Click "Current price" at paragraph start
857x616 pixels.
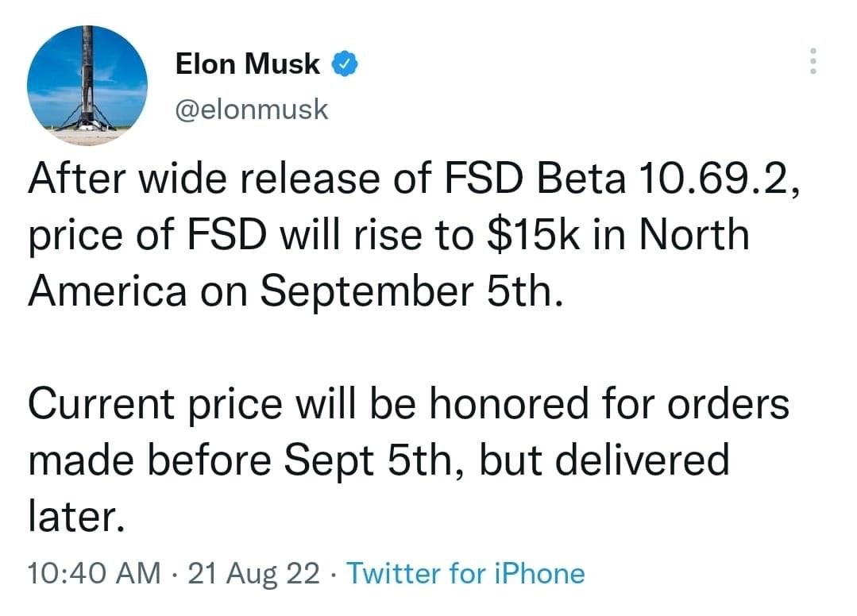(x=155, y=404)
